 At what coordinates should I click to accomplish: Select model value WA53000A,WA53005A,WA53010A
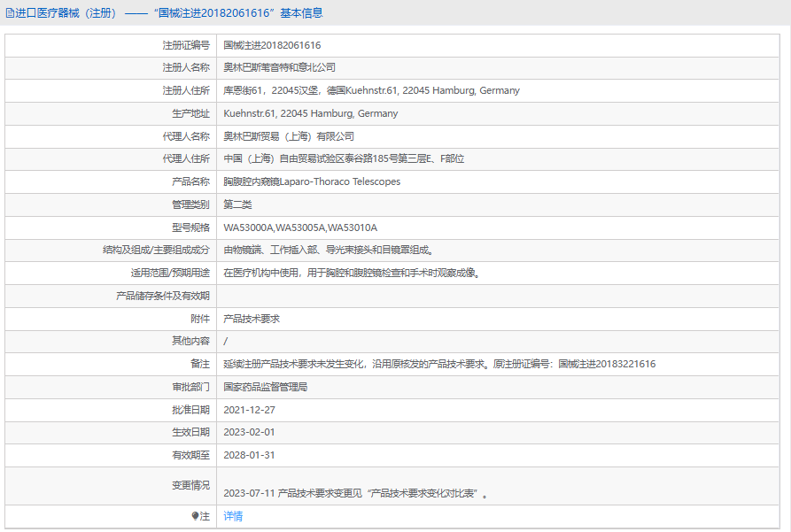point(300,227)
